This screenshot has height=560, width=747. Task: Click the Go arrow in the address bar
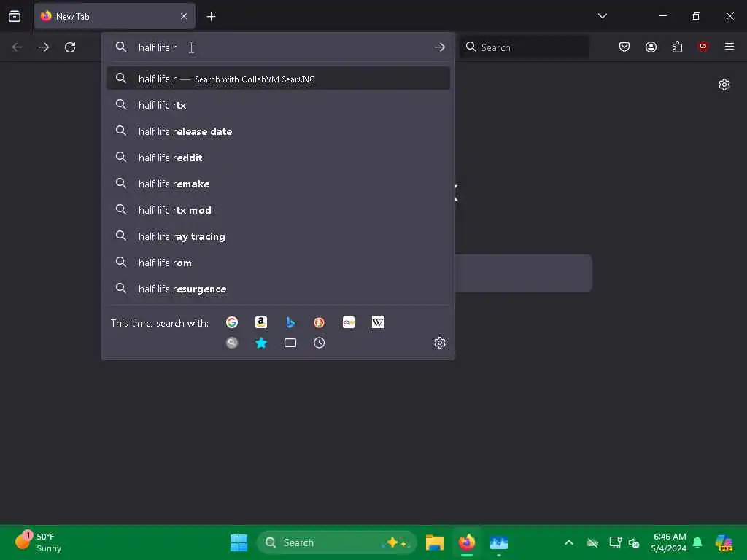440,47
